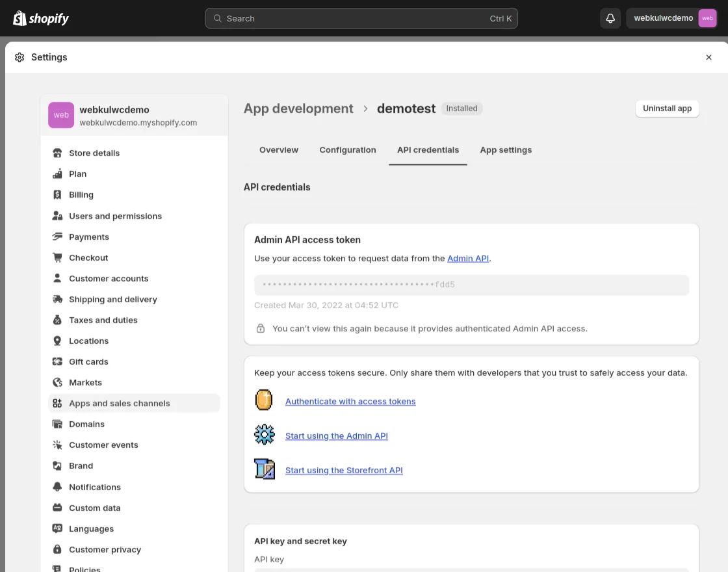Click the padlock icon in the token note

coord(261,328)
